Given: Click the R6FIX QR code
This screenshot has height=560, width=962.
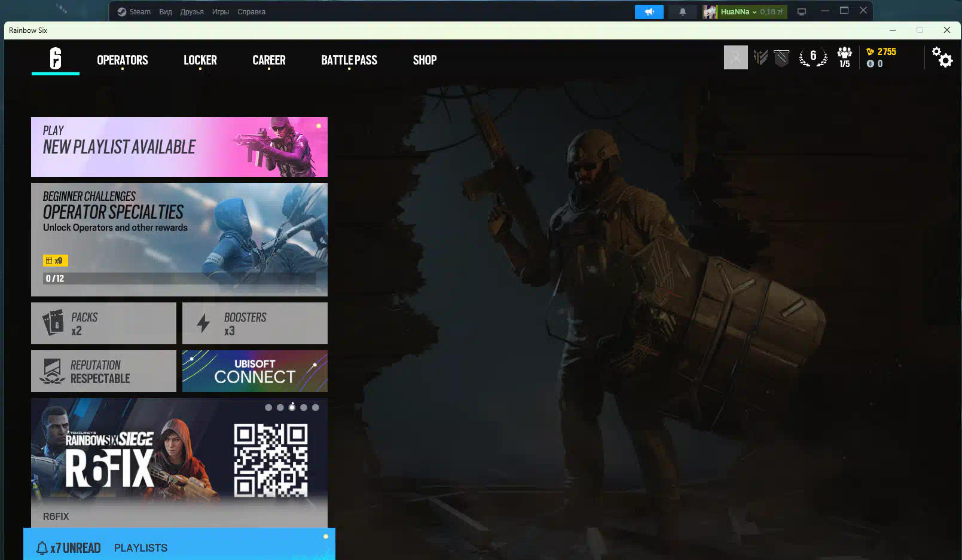Looking at the screenshot, I should point(271,460).
